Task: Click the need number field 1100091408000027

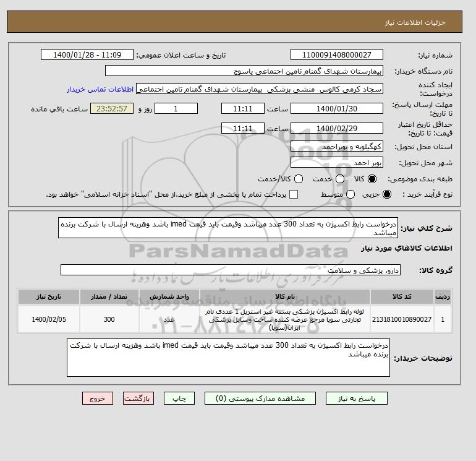Action: pyautogui.click(x=337, y=54)
